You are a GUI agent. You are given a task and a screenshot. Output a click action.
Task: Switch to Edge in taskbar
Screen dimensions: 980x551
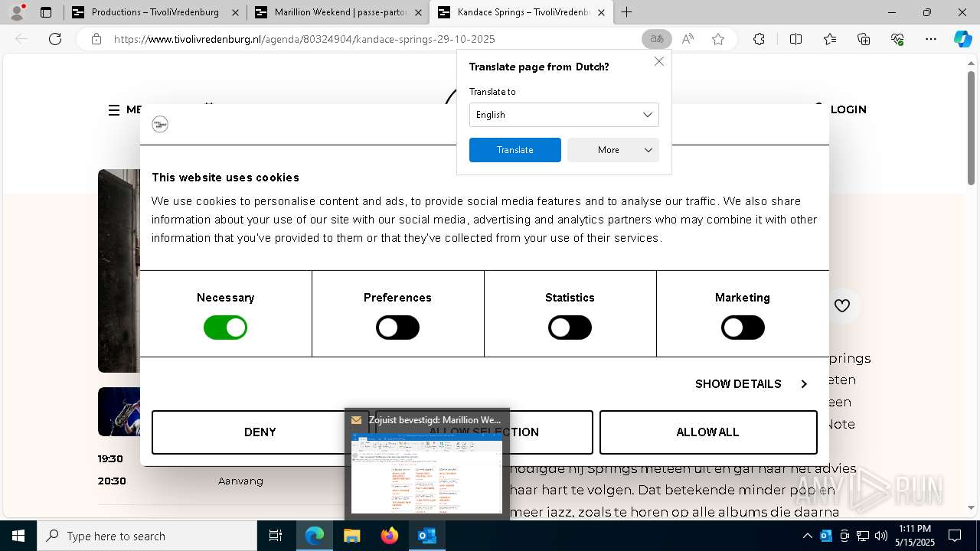(x=315, y=536)
